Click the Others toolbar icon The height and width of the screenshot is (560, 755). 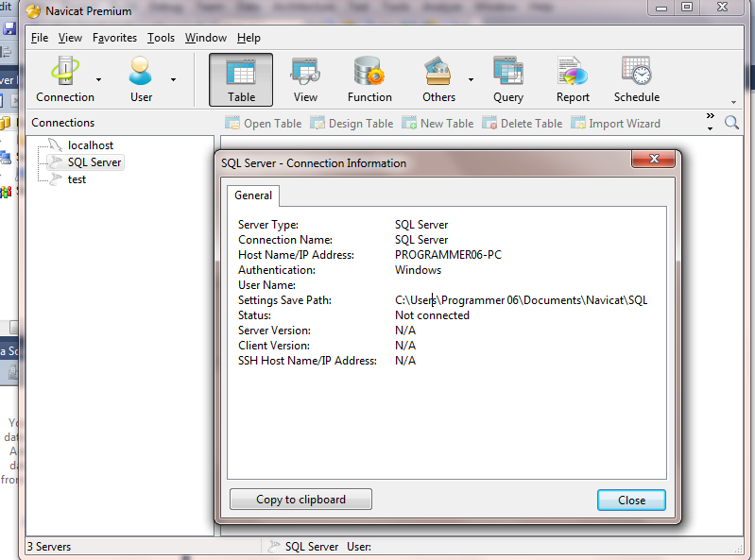pyautogui.click(x=438, y=79)
